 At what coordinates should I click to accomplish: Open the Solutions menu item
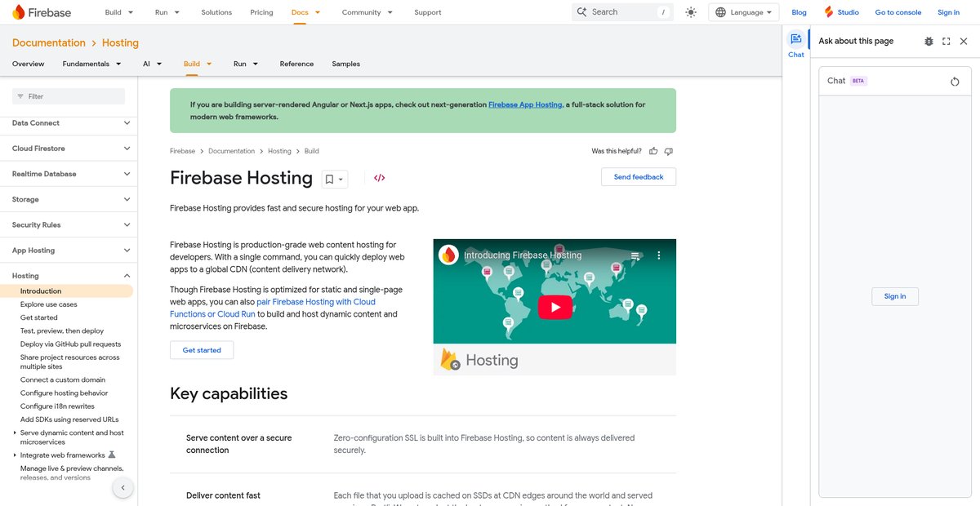216,12
